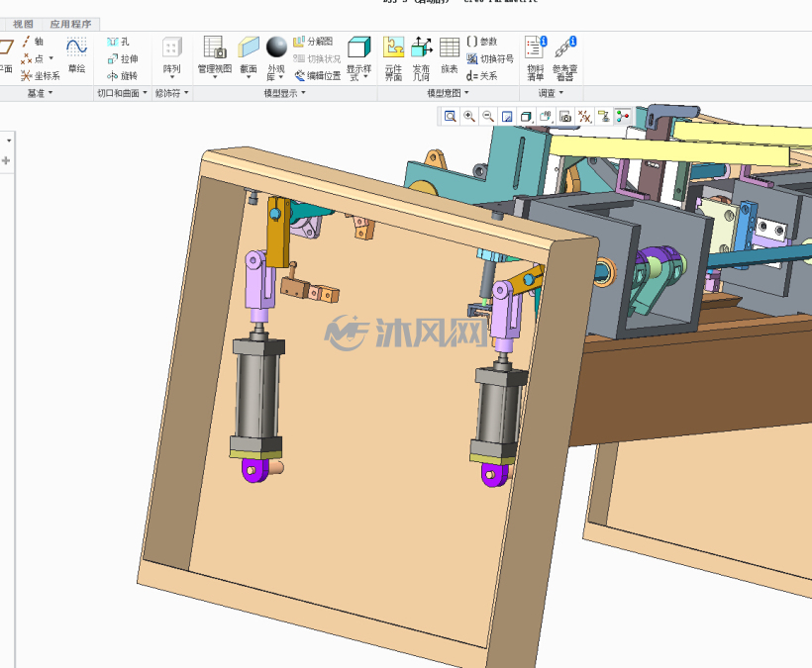
Task: Create a 坐标系 coordinate system
Action: coord(41,76)
